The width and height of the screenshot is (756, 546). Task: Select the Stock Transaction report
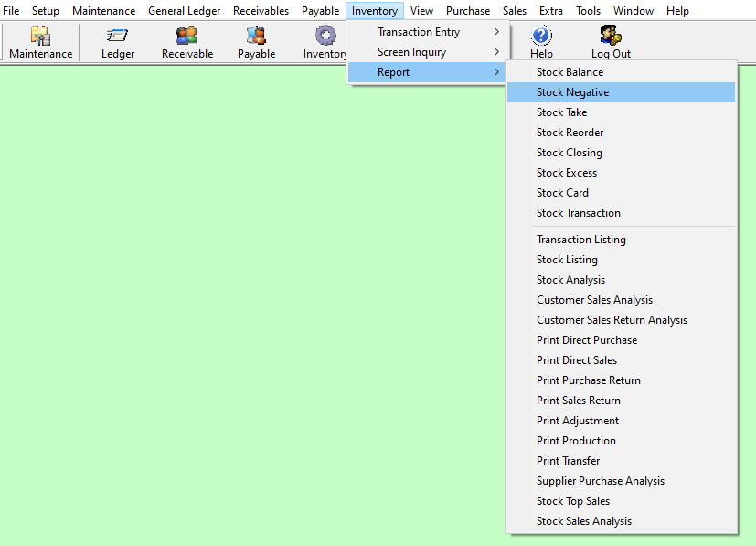(621, 213)
